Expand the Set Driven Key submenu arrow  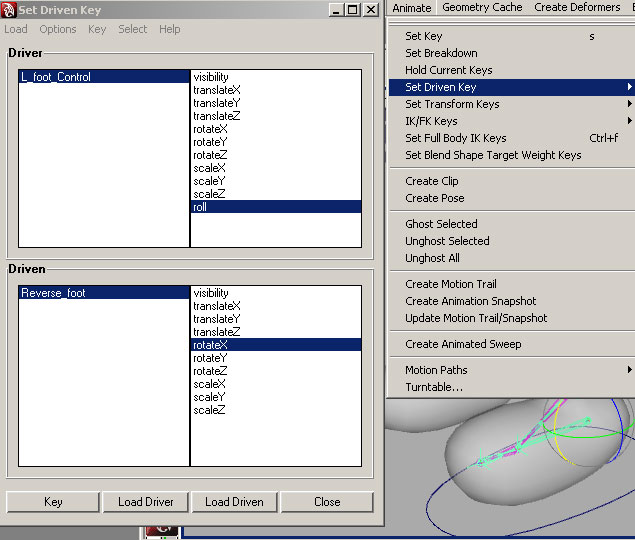pyautogui.click(x=629, y=87)
